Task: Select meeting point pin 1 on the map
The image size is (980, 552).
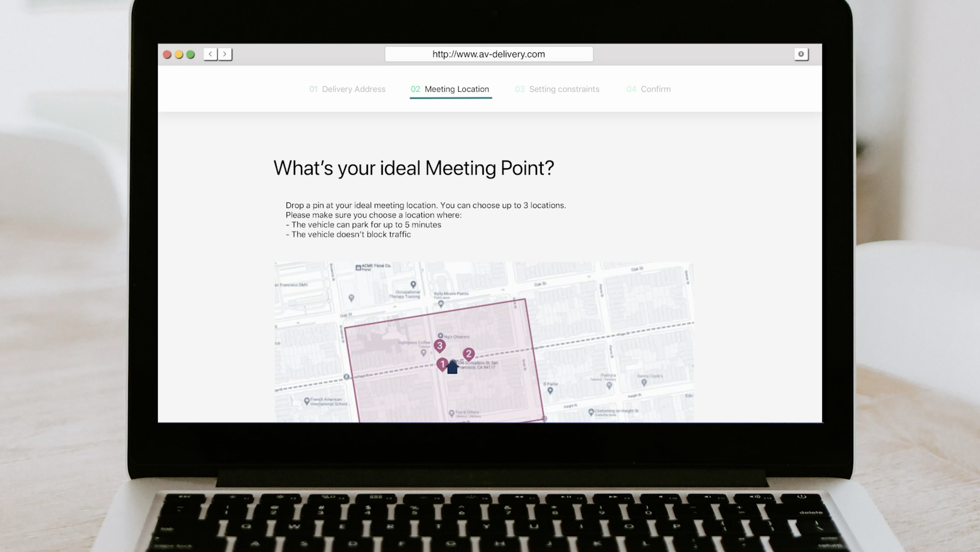Action: [443, 364]
